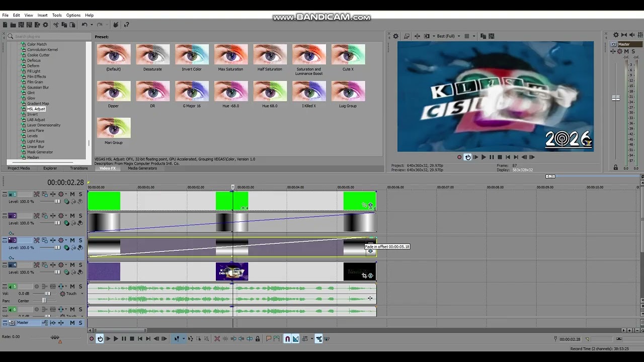Screen dimensions: 644x362
Task: Choose the Desaturate preset thumbnail
Action: (x=152, y=54)
